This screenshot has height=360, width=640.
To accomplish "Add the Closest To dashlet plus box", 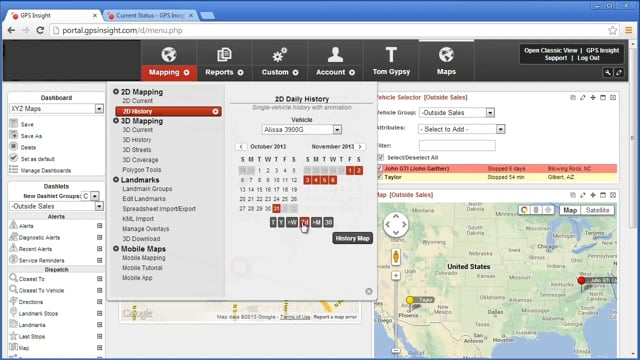I will pyautogui.click(x=100, y=279).
